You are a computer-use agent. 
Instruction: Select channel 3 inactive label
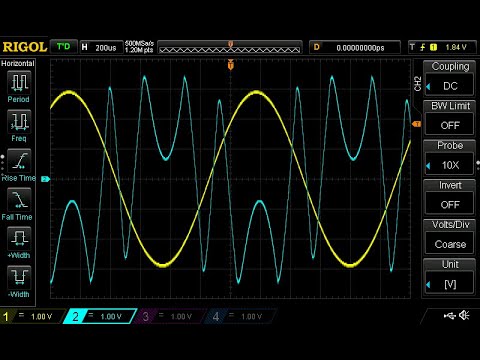(170, 316)
